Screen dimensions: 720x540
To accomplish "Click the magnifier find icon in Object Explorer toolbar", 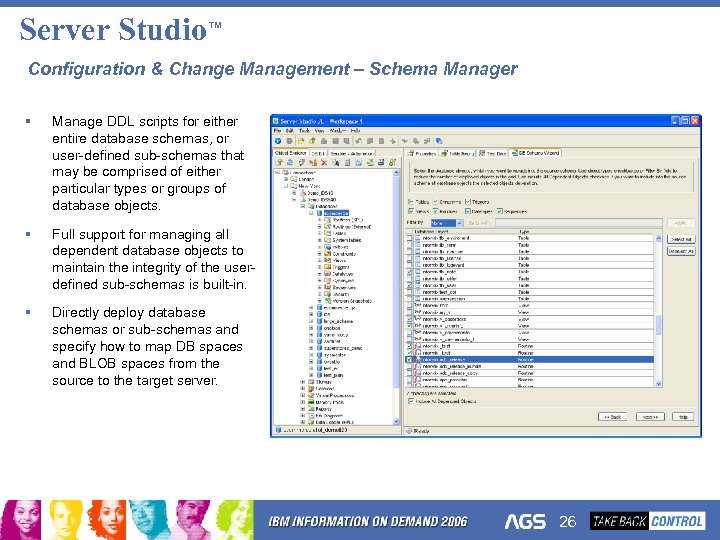I will (336, 163).
